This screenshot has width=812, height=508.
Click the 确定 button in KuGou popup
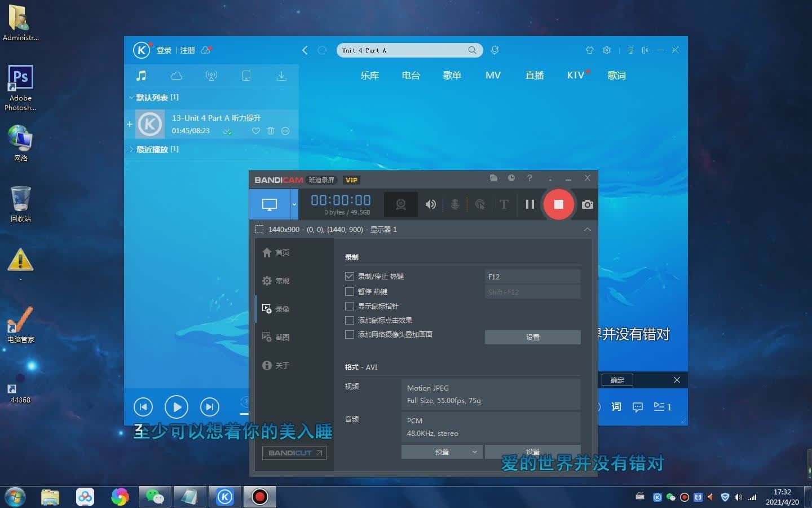click(617, 380)
